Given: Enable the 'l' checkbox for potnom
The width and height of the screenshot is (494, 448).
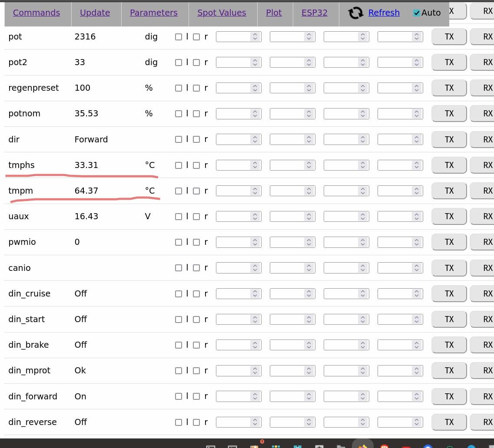Looking at the screenshot, I should click(179, 114).
